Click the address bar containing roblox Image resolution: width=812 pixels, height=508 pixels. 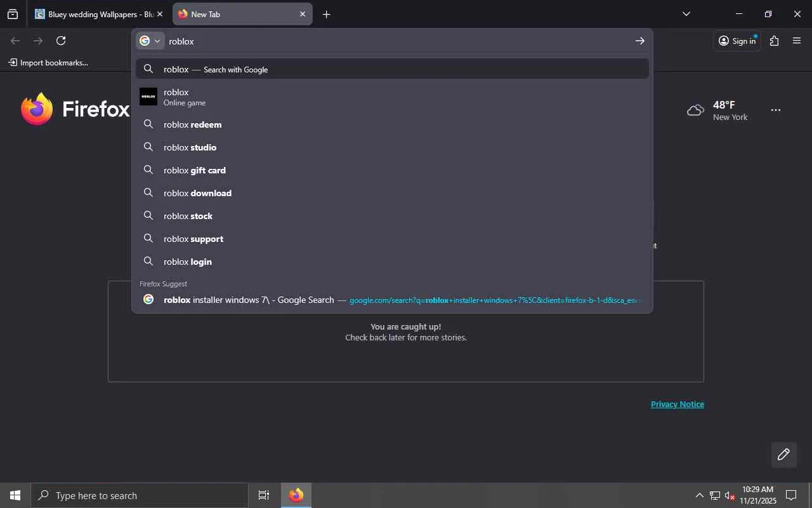pos(398,41)
